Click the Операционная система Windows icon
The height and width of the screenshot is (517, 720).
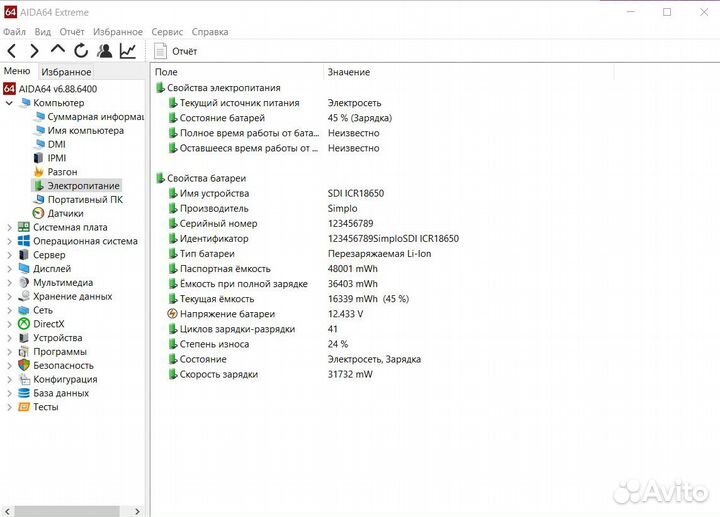(24, 241)
